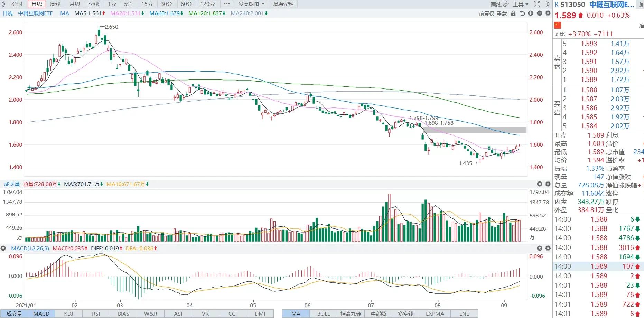Toggle the KDJ indicator tab
This screenshot has height=318, width=644.
click(x=69, y=314)
